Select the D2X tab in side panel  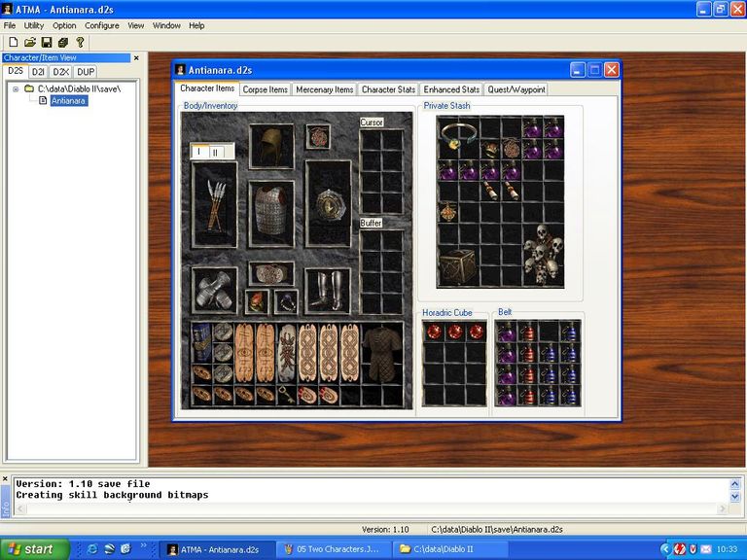click(61, 72)
